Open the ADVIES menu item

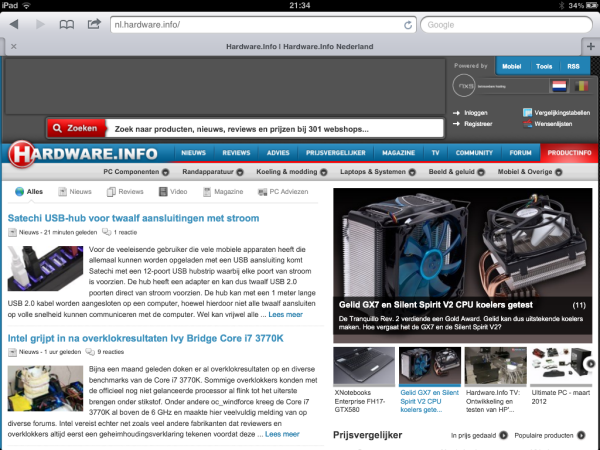point(278,153)
